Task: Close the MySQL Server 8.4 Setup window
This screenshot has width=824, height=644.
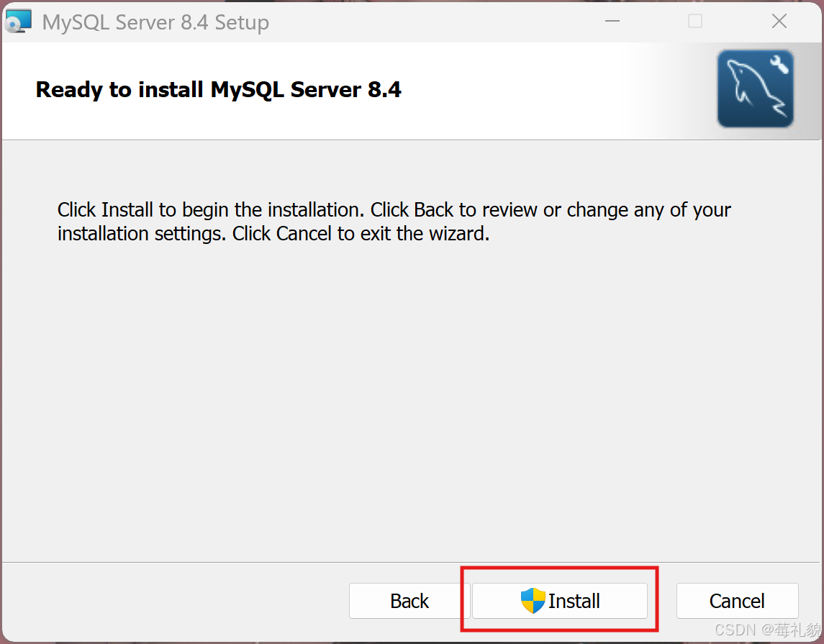Action: coord(779,21)
